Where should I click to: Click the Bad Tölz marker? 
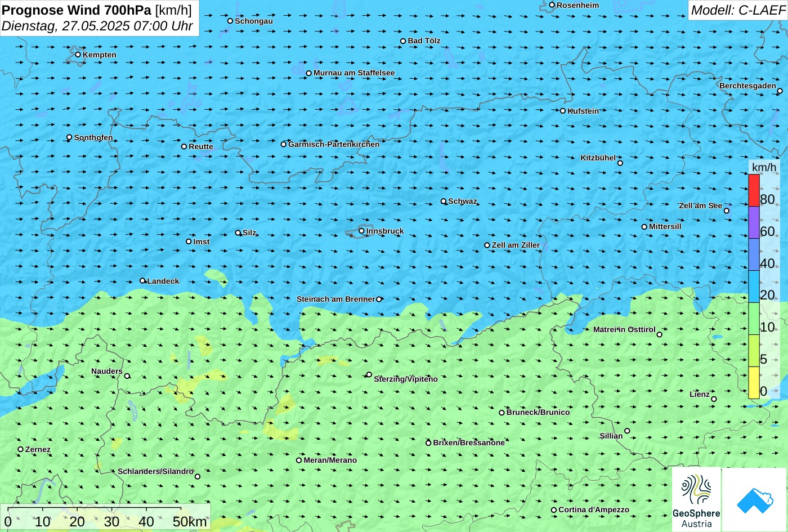(x=402, y=41)
